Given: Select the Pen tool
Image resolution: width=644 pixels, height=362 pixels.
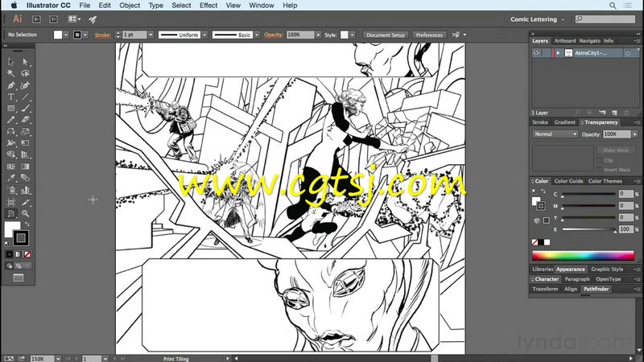Looking at the screenshot, I should tap(11, 85).
